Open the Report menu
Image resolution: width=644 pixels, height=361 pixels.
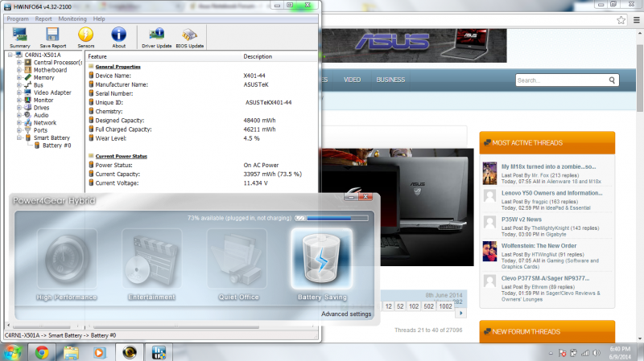point(43,18)
